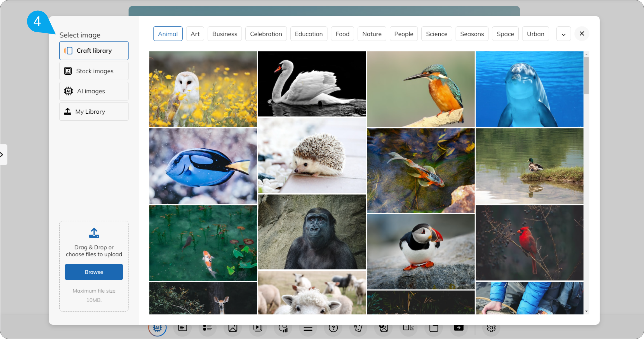The image size is (644, 339).
Task: Show Science category images
Action: click(x=437, y=34)
